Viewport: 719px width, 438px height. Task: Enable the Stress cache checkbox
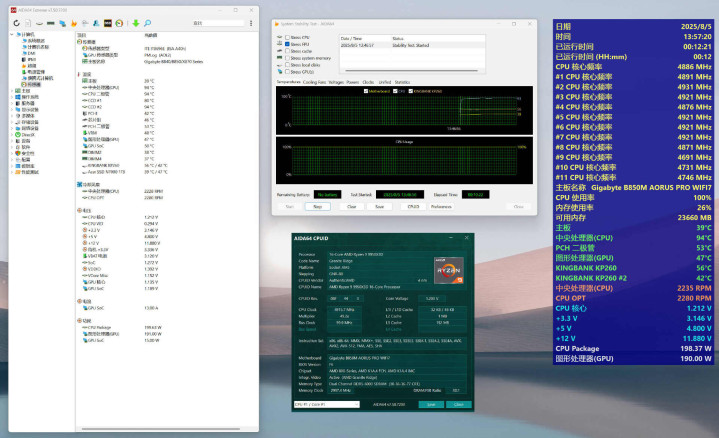pos(288,51)
